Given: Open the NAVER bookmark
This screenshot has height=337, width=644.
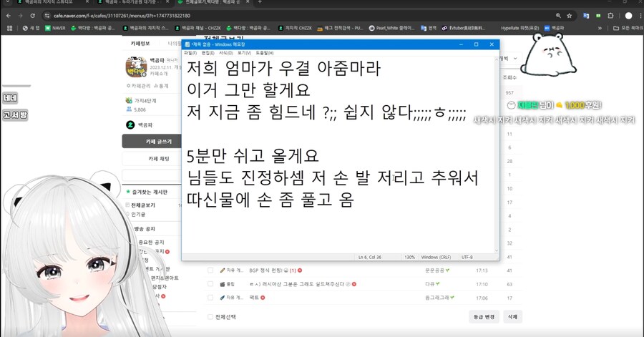Looking at the screenshot, I should pyautogui.click(x=55, y=28).
